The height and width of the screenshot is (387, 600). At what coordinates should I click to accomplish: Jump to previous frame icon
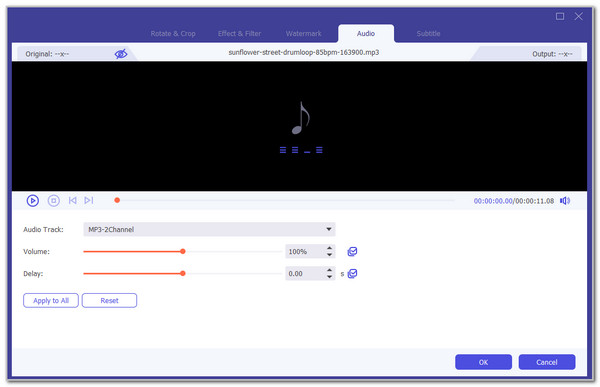tap(72, 200)
